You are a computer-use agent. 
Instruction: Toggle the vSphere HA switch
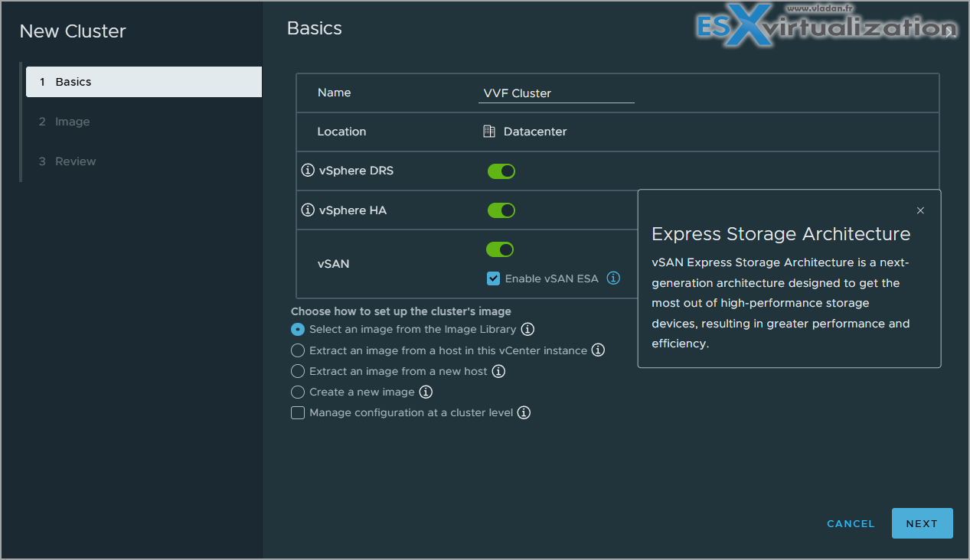(501, 210)
